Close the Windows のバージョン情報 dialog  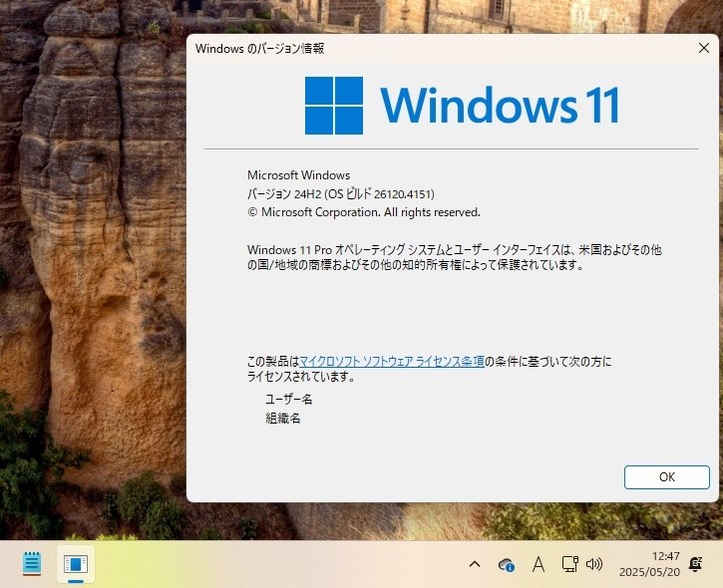pos(704,48)
